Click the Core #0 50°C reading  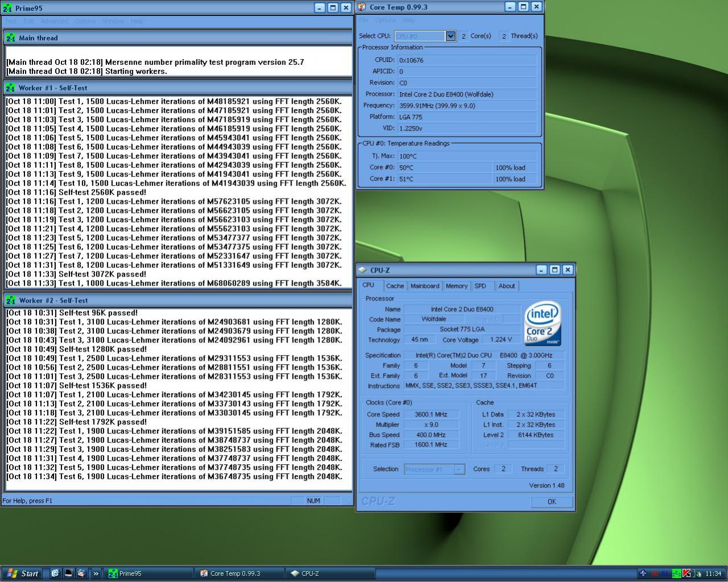coord(445,168)
